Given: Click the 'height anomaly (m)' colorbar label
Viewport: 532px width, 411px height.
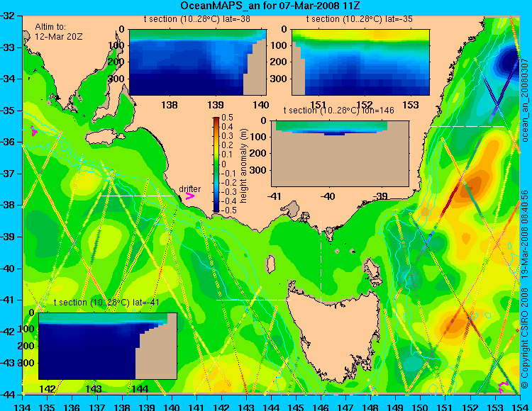Looking at the screenshot, I should (x=243, y=166).
